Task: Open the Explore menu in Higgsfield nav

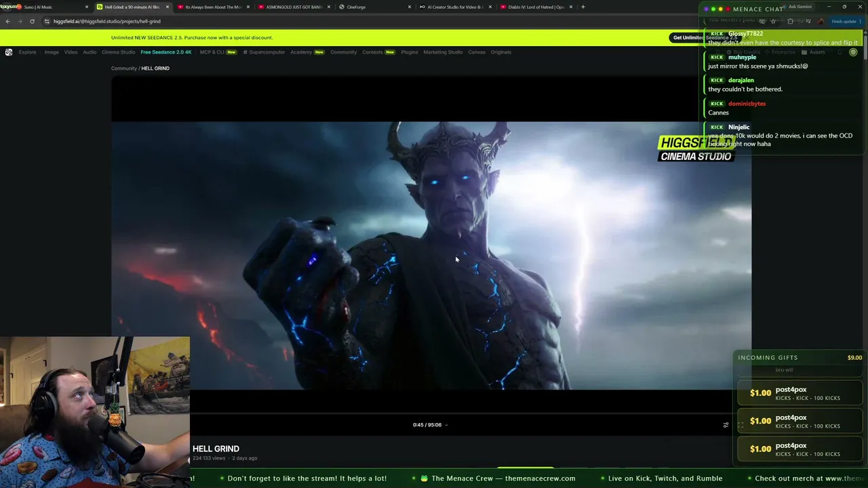Action: tap(28, 52)
